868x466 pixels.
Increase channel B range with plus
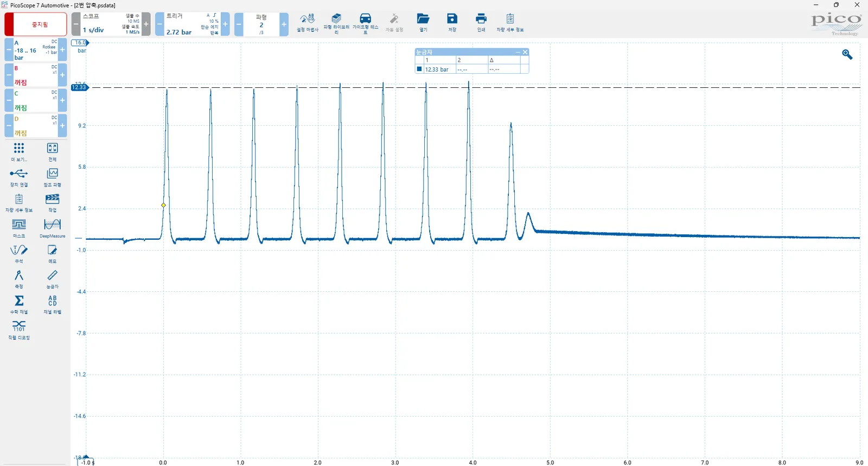click(62, 75)
